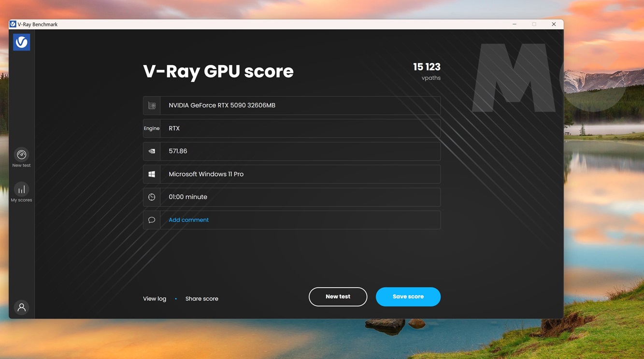Click the GPU chip icon beside device name
The height and width of the screenshot is (359, 644).
[152, 106]
